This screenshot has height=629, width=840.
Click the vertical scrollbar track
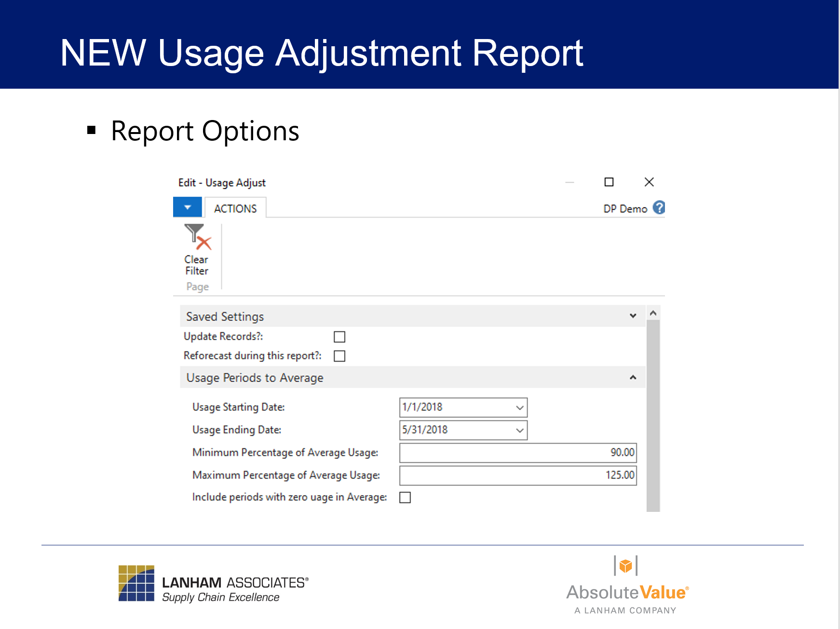[x=653, y=415]
